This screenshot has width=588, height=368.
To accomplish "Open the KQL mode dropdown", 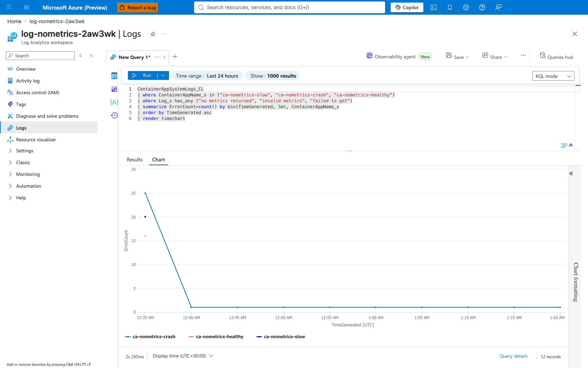I will tap(553, 76).
